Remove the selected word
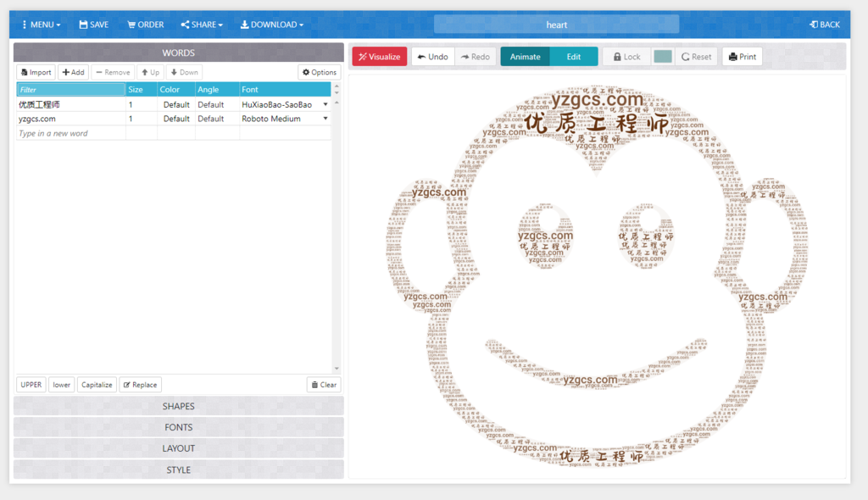868x500 pixels. tap(113, 72)
